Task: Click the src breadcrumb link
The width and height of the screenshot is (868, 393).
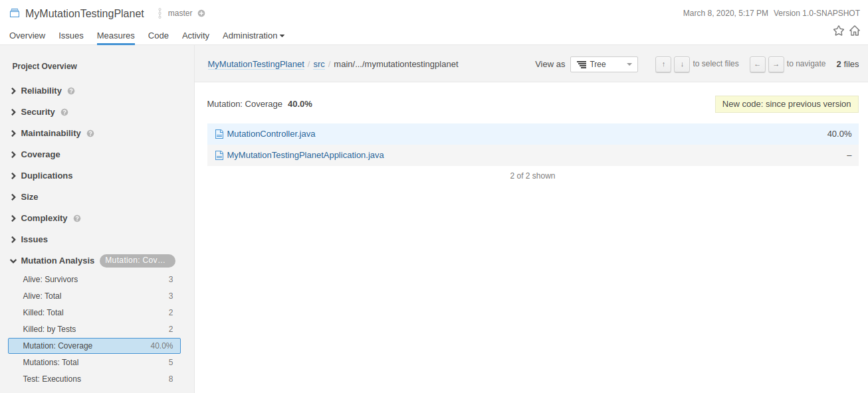Action: tap(319, 64)
